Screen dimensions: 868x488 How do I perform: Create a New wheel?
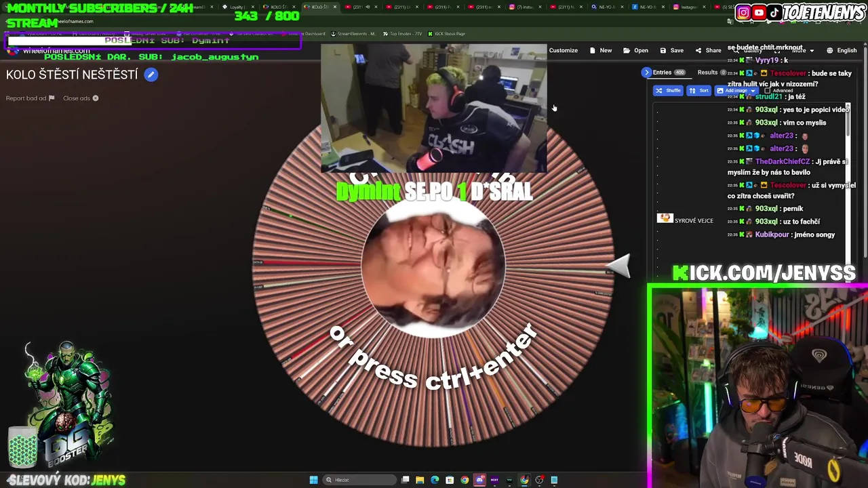601,50
